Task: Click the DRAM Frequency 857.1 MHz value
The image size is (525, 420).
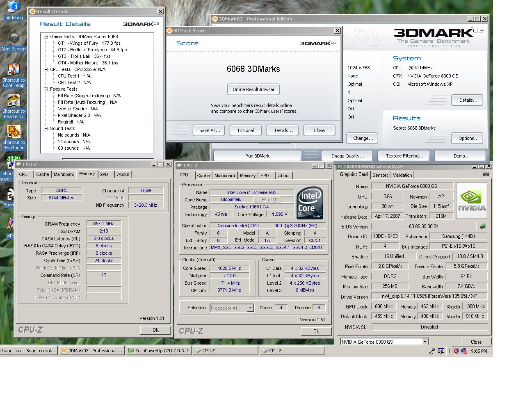Action: (x=104, y=224)
